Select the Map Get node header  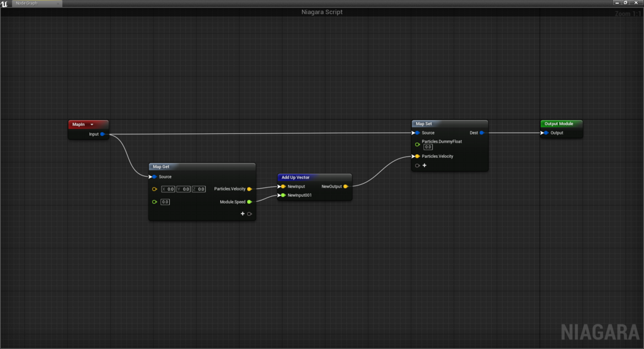tap(202, 167)
